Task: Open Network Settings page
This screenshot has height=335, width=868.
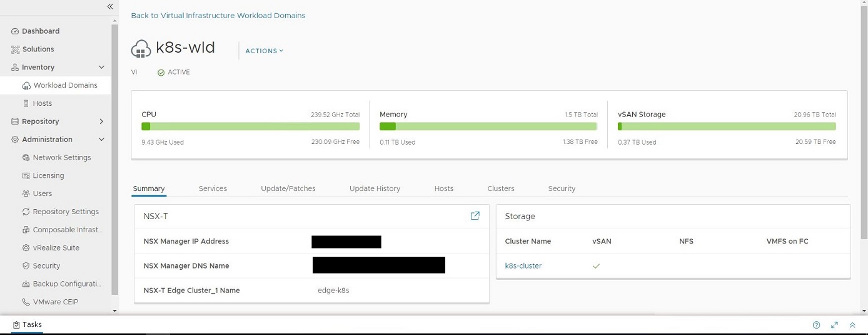Action: [x=62, y=158]
